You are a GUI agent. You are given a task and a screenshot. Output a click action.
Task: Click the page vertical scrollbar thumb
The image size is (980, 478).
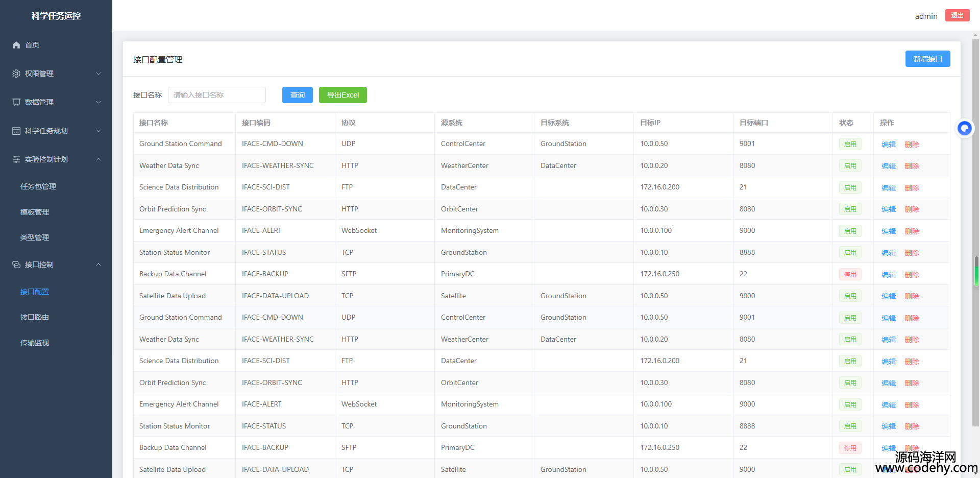point(975,230)
